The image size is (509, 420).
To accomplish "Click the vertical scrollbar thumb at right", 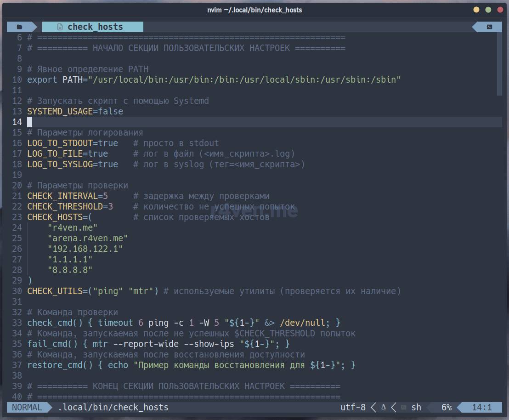I will pos(499,64).
